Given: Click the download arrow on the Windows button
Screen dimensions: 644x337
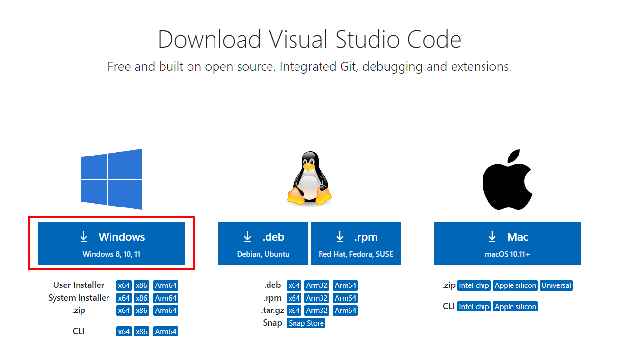Looking at the screenshot, I should tap(83, 237).
